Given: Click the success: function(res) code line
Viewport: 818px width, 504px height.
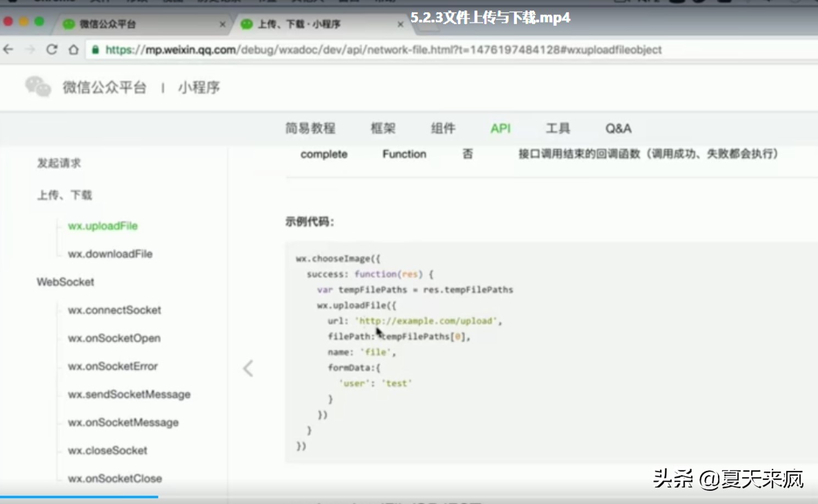Looking at the screenshot, I should (370, 274).
